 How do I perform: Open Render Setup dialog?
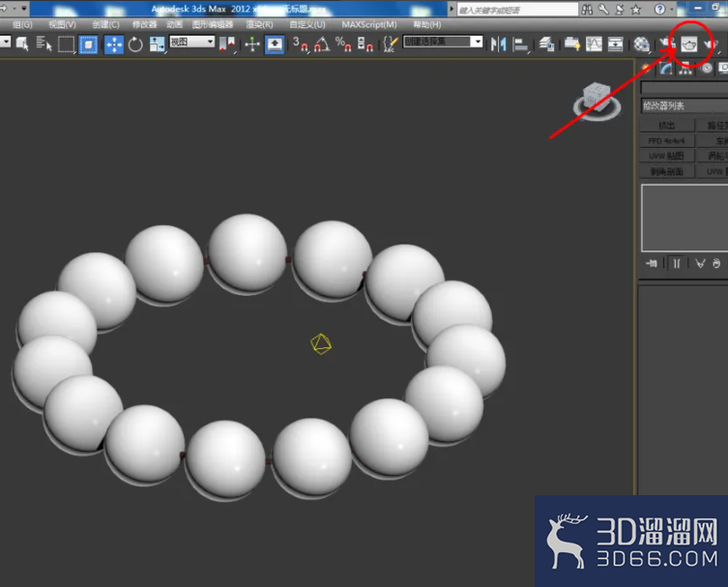[667, 44]
